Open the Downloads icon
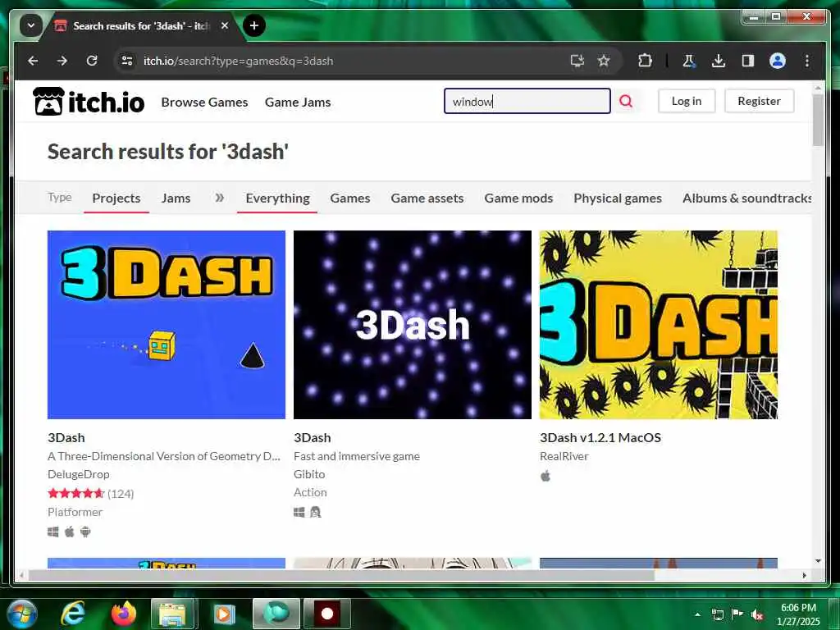840x630 pixels. (719, 61)
